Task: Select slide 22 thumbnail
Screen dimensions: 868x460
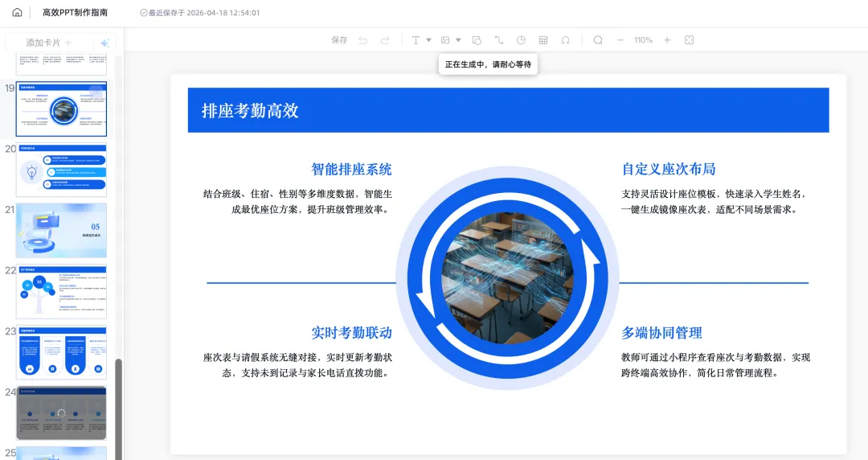Action: pos(61,291)
